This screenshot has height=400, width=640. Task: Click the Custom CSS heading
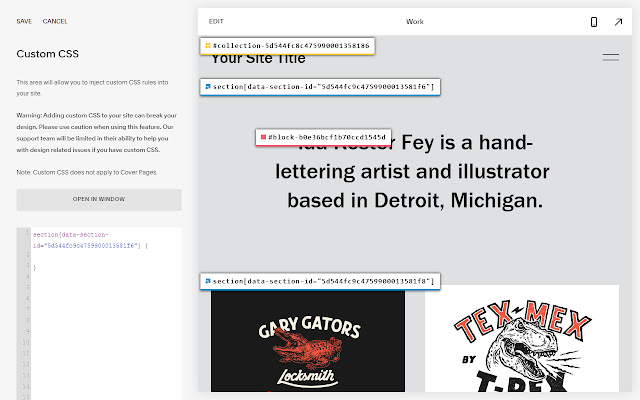pyautogui.click(x=47, y=54)
